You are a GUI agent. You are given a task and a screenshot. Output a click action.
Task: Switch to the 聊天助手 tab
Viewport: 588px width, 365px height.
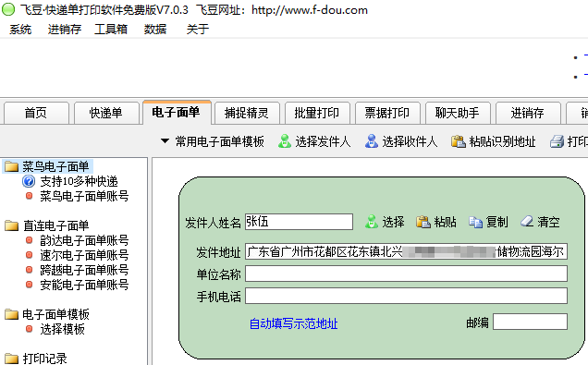[x=458, y=113]
